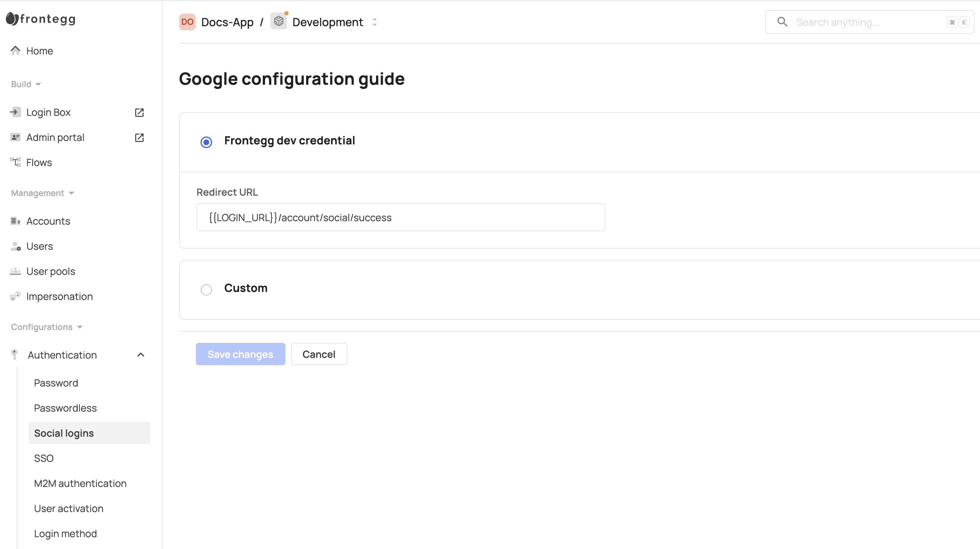The image size is (980, 549).
Task: Click the Redirect URL input field
Action: (x=400, y=217)
